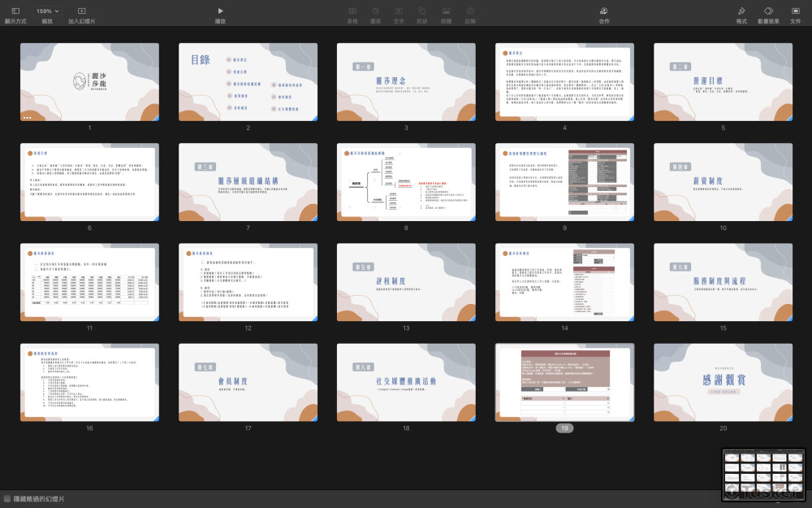Open the floating screenshot preview in the corner
Viewport: 812px width, 508px height.
tap(762, 474)
